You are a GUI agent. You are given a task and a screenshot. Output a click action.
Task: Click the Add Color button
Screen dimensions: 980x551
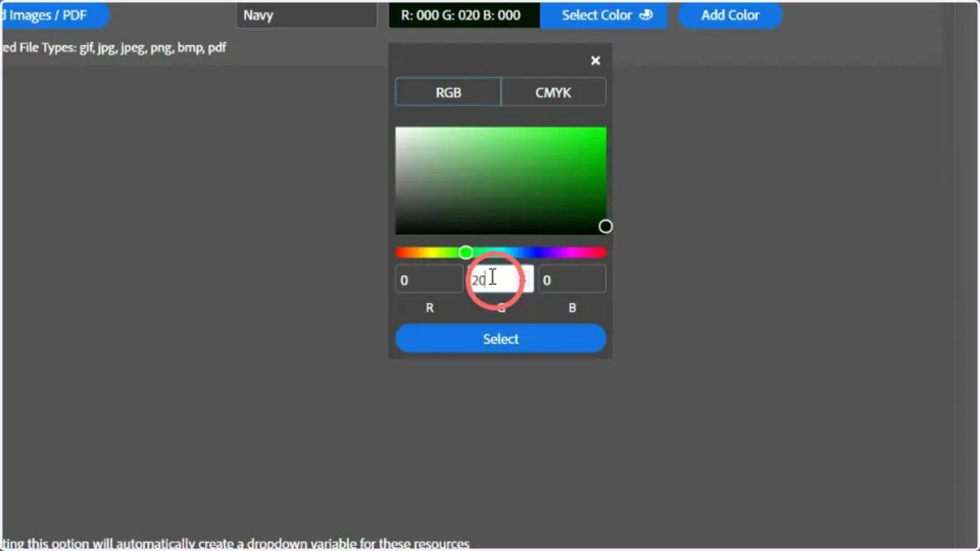click(x=730, y=15)
